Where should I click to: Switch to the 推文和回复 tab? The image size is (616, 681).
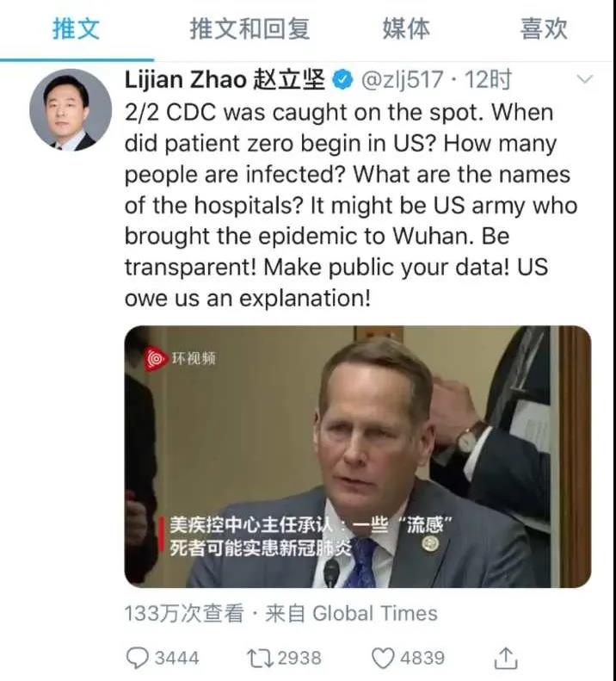coord(249,29)
